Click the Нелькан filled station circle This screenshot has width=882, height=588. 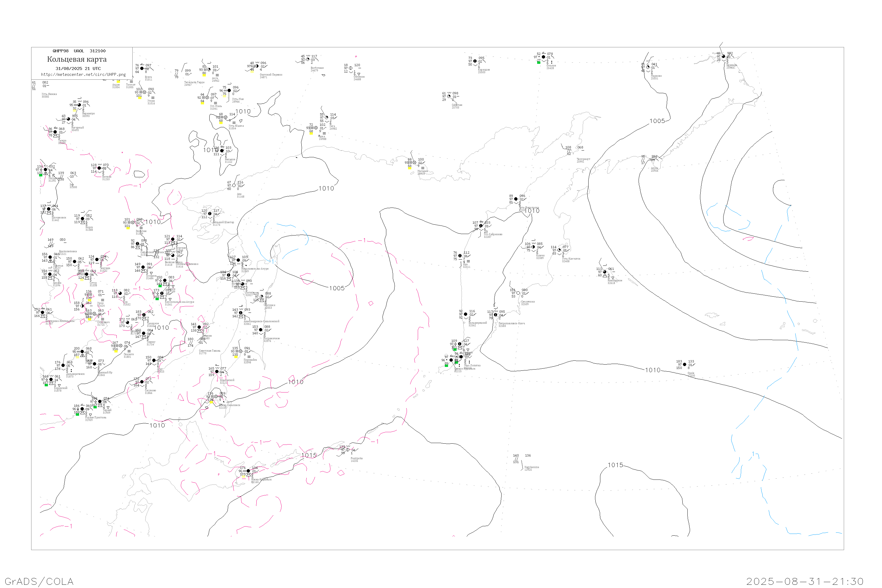(222, 151)
